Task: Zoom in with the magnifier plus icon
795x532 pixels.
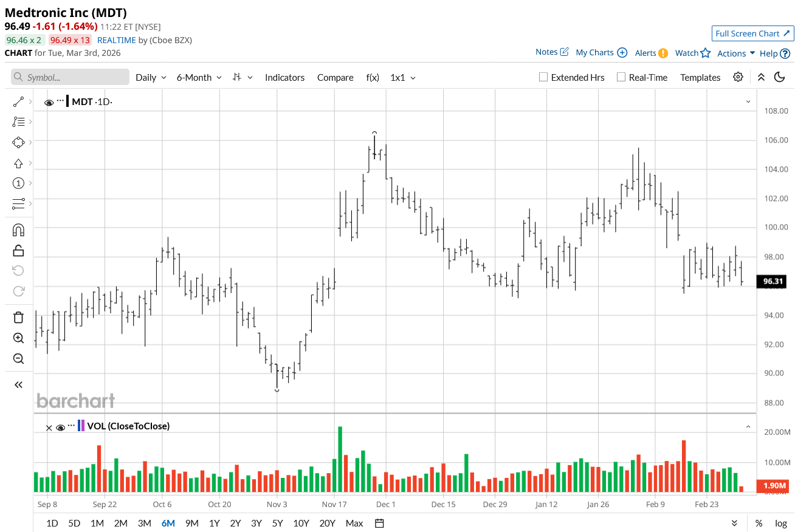Action: (x=18, y=338)
